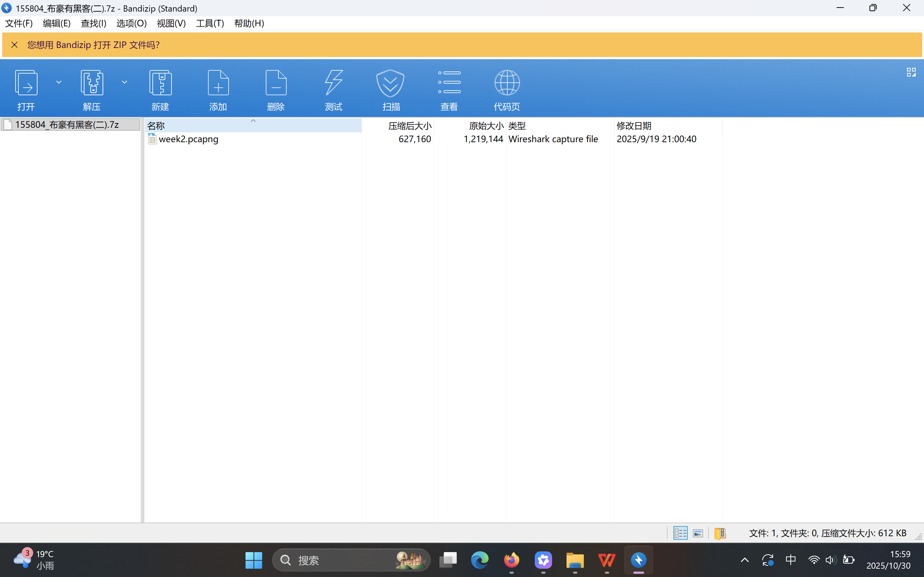This screenshot has width=924, height=577.
Task: Sort by the 压缩后大小 column header
Action: click(398, 125)
